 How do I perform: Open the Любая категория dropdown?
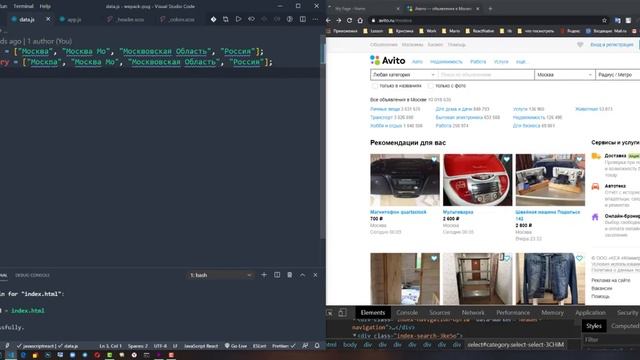404,75
